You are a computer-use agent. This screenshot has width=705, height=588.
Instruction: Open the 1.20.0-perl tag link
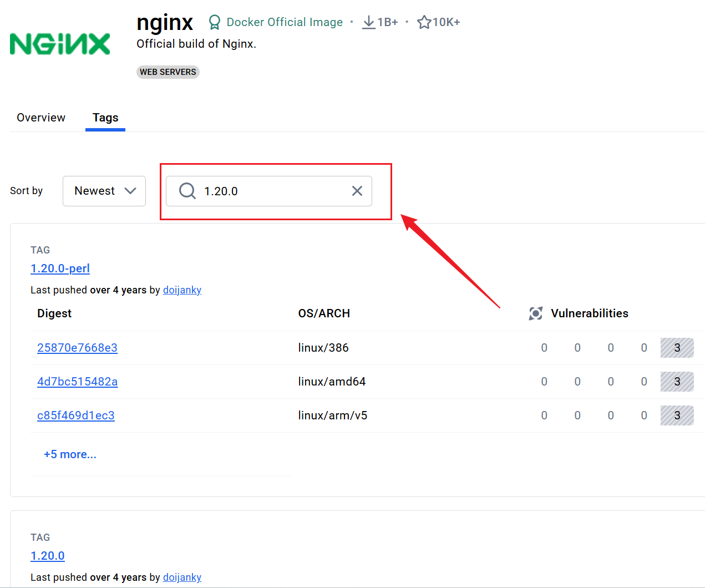pos(60,268)
